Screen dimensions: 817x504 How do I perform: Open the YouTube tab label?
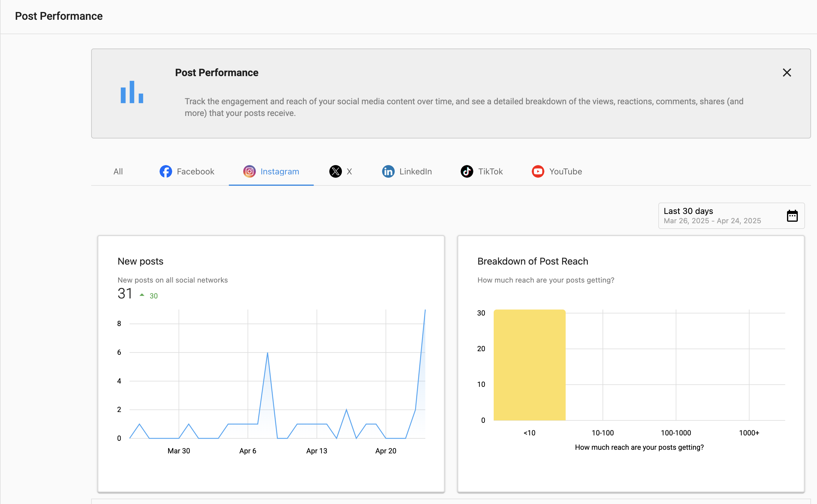pyautogui.click(x=565, y=171)
